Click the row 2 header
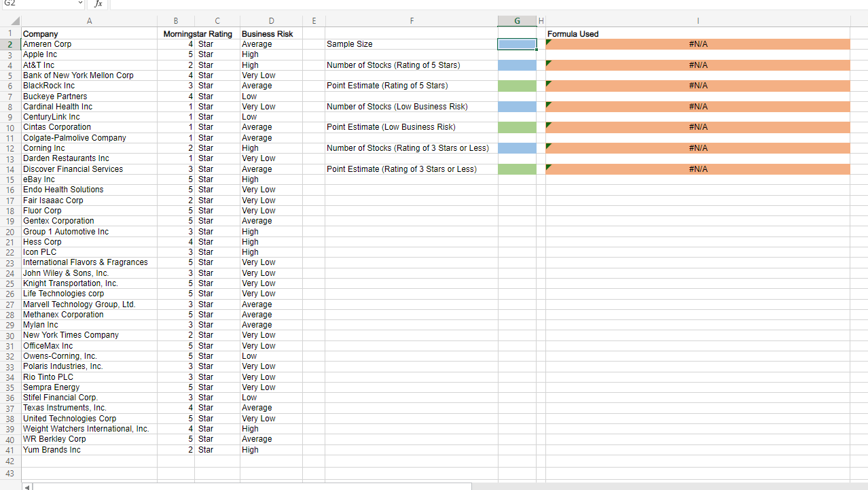The image size is (868, 490). (x=10, y=43)
